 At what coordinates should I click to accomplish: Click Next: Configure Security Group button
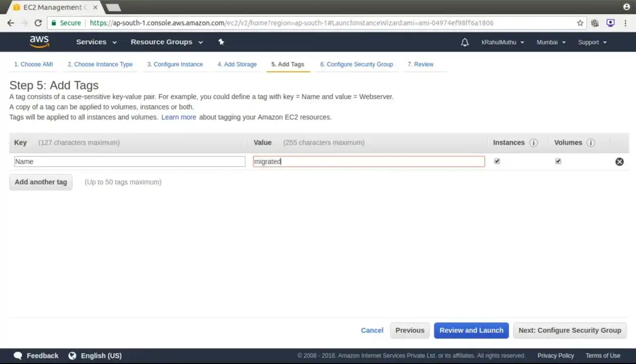[x=570, y=330]
